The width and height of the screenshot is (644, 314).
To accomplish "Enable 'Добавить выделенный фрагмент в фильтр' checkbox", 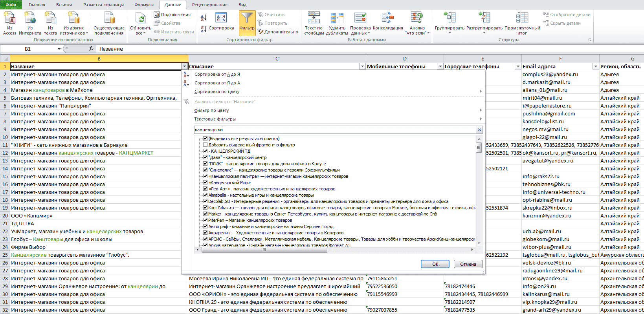I will point(205,145).
